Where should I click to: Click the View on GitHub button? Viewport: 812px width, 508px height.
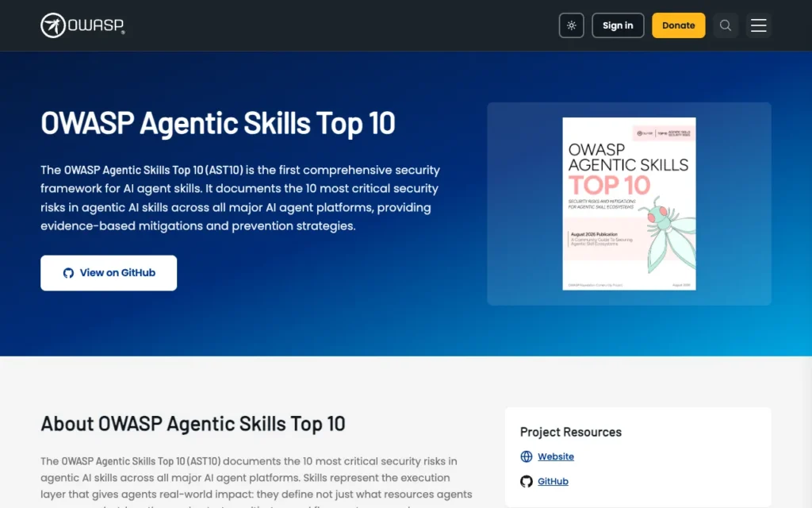point(109,273)
